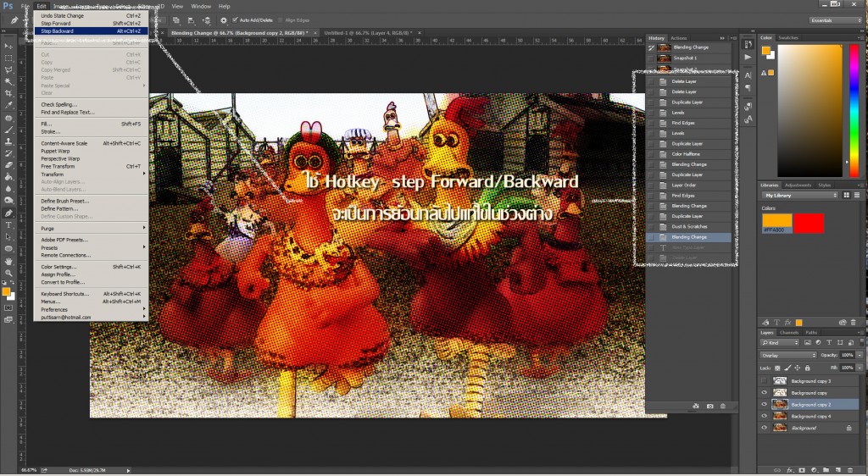Screen dimensions: 868x476
Task: Select the Clone Stamp tool
Action: point(8,141)
